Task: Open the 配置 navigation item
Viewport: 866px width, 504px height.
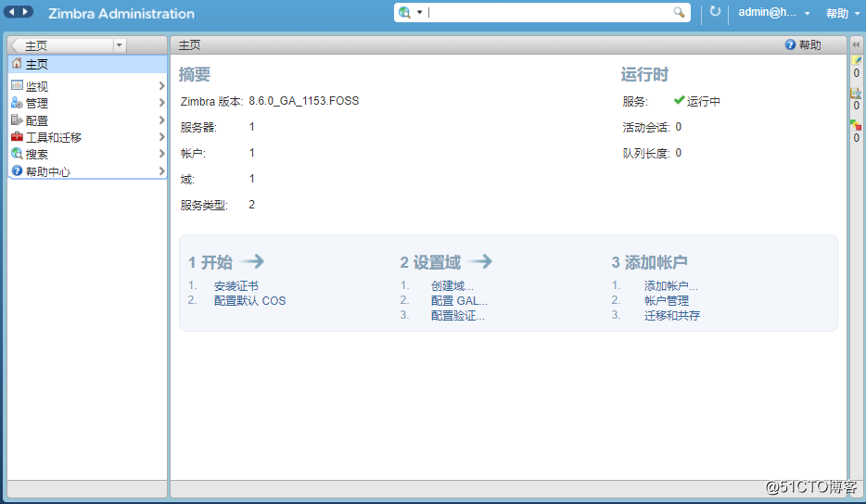Action: point(87,120)
